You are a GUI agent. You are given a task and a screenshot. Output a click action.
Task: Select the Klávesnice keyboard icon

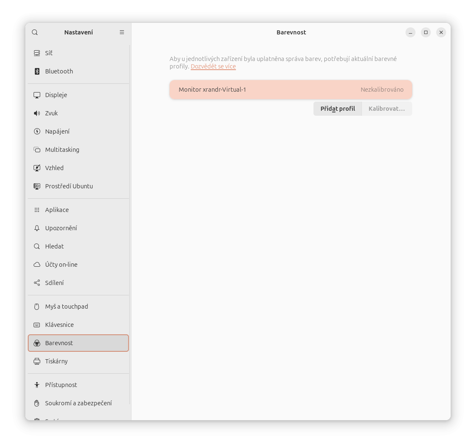[37, 325]
